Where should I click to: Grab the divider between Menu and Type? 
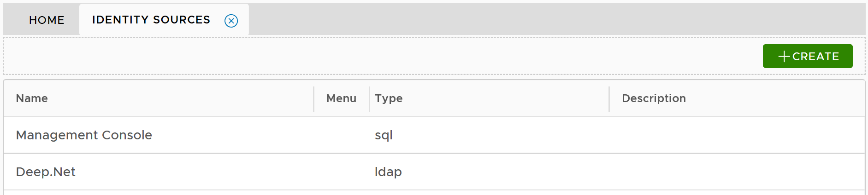(369, 99)
